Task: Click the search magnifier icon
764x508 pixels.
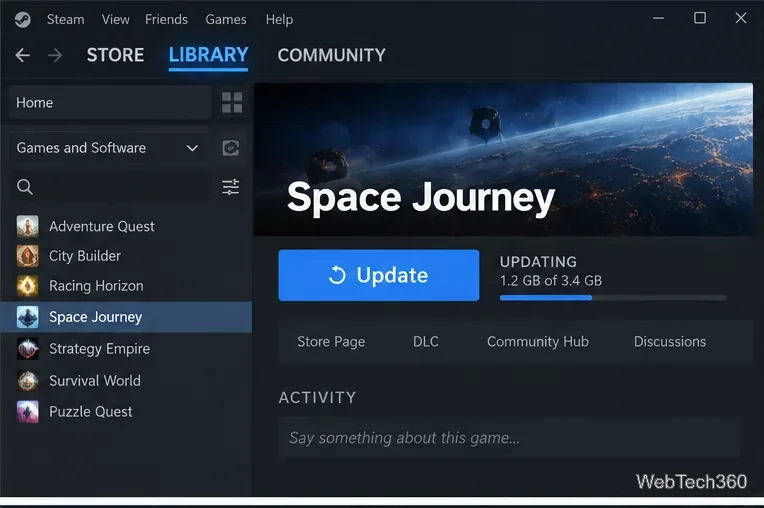Action: click(x=25, y=187)
